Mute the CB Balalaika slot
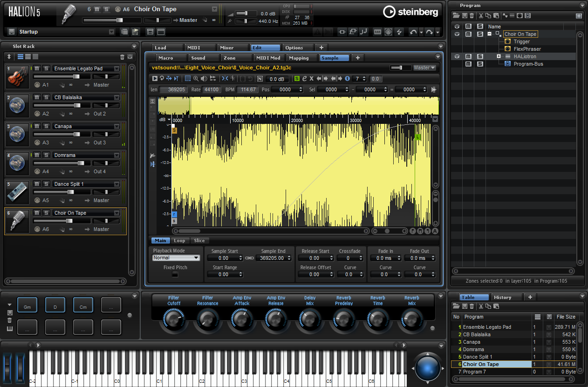This screenshot has height=387, width=588. click(37, 97)
